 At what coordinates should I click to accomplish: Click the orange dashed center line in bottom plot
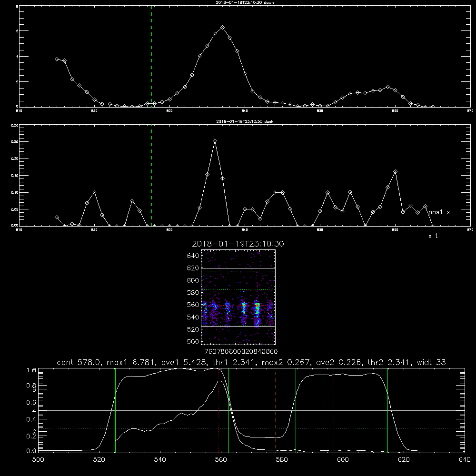[x=276, y=410]
